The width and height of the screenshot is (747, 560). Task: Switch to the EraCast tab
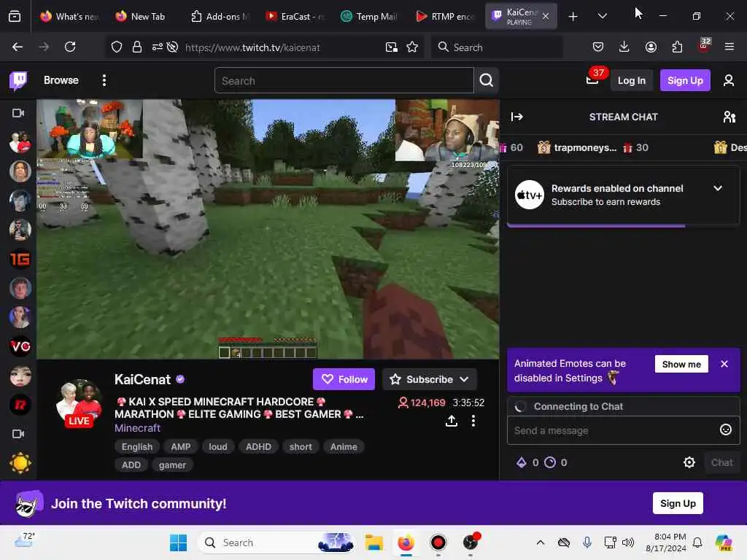[x=295, y=17]
